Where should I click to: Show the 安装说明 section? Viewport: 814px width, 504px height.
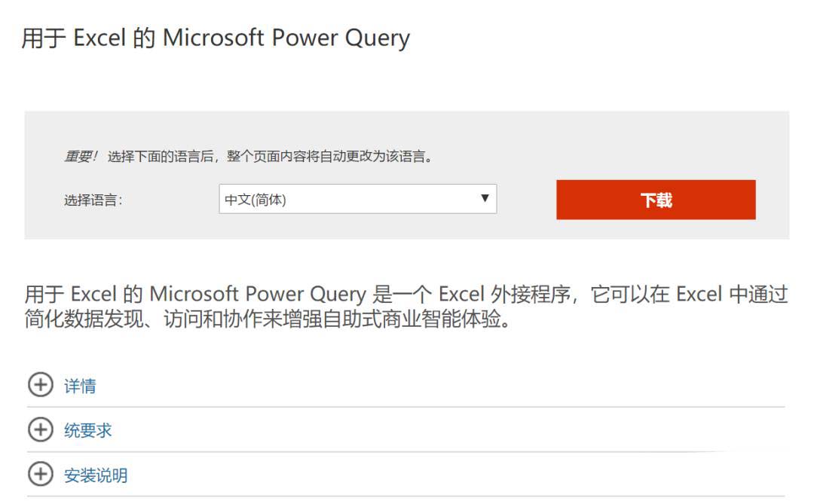click(x=96, y=475)
